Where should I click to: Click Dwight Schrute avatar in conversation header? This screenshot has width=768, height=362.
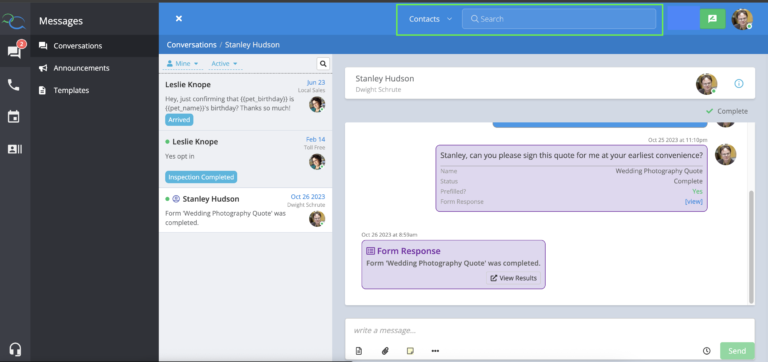[706, 84]
